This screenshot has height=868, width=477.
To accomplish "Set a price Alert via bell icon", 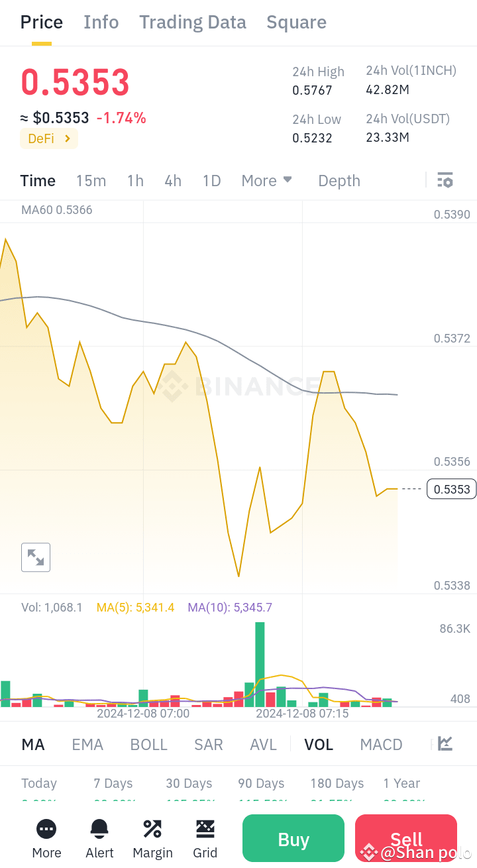I will [x=99, y=830].
